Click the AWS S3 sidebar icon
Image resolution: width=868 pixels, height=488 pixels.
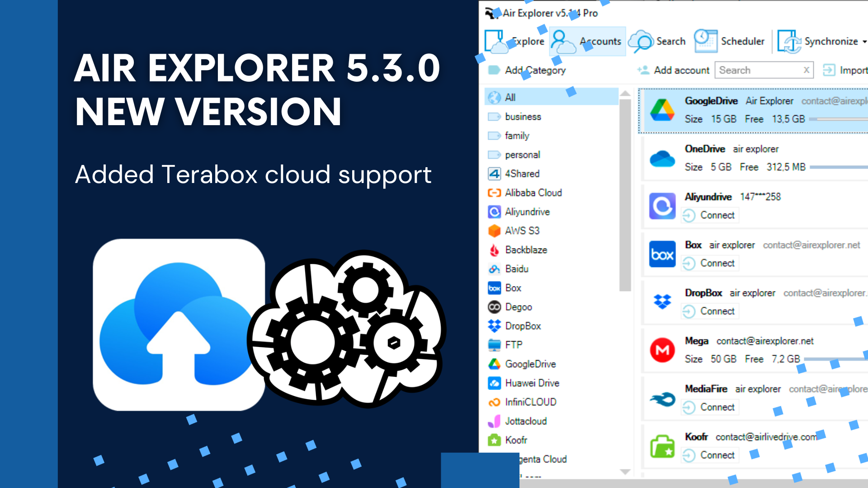495,231
